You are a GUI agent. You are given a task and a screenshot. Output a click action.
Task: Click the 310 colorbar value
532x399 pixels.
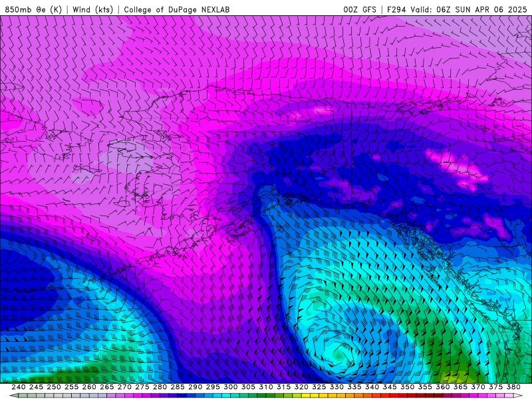265,387
